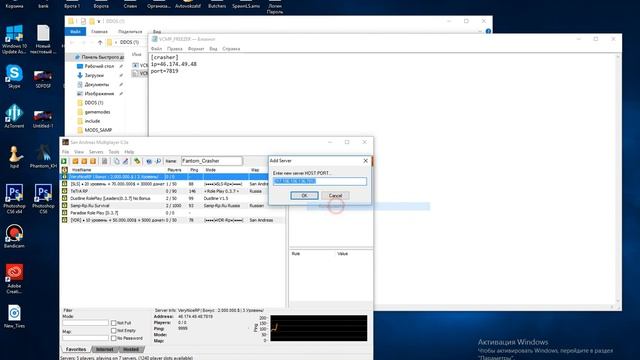Switch to the Internet tab
The height and width of the screenshot is (360, 640).
pyautogui.click(x=104, y=349)
